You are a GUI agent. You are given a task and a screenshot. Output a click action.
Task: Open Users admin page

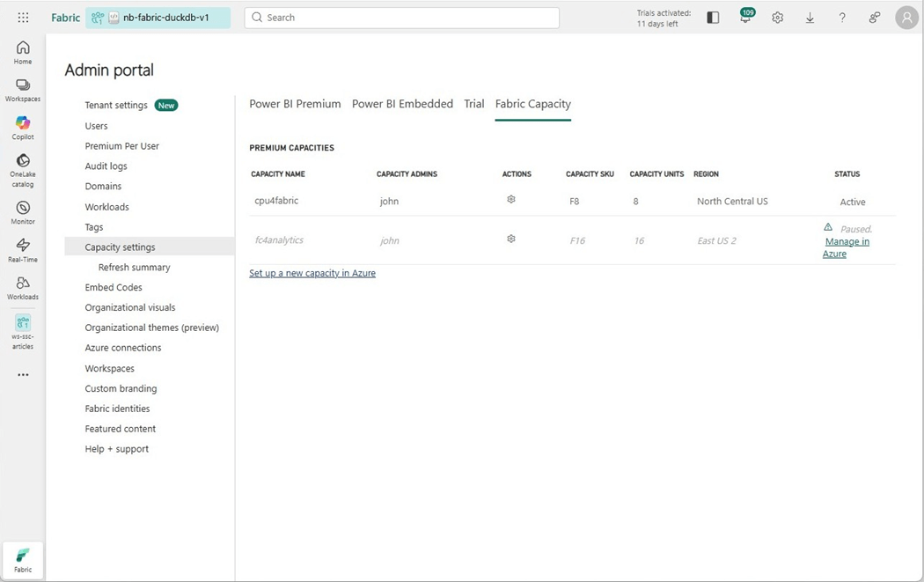point(96,126)
